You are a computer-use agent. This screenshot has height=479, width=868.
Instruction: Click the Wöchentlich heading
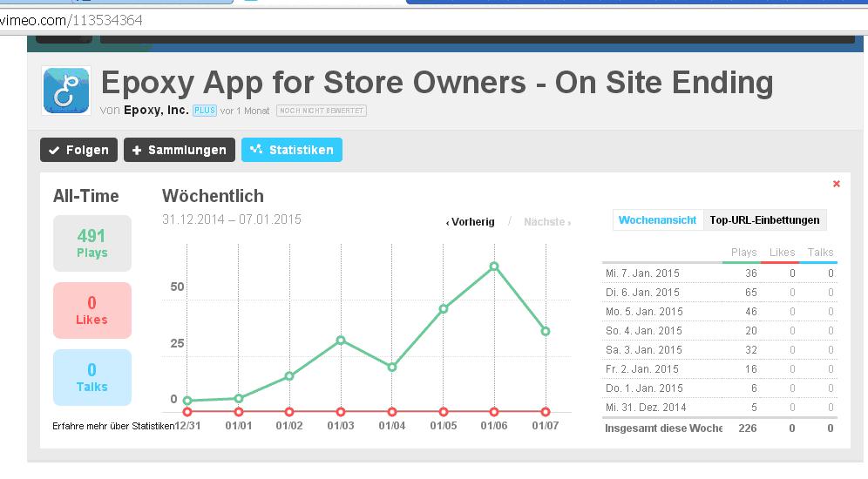tap(214, 196)
